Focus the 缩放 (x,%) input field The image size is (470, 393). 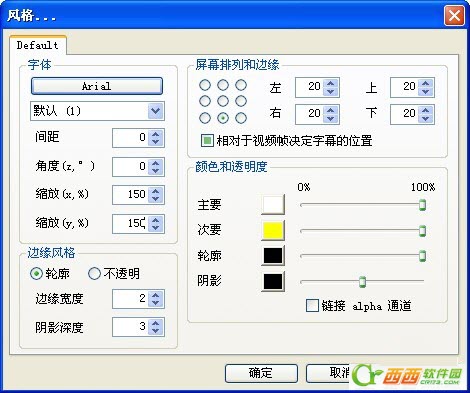(131, 195)
